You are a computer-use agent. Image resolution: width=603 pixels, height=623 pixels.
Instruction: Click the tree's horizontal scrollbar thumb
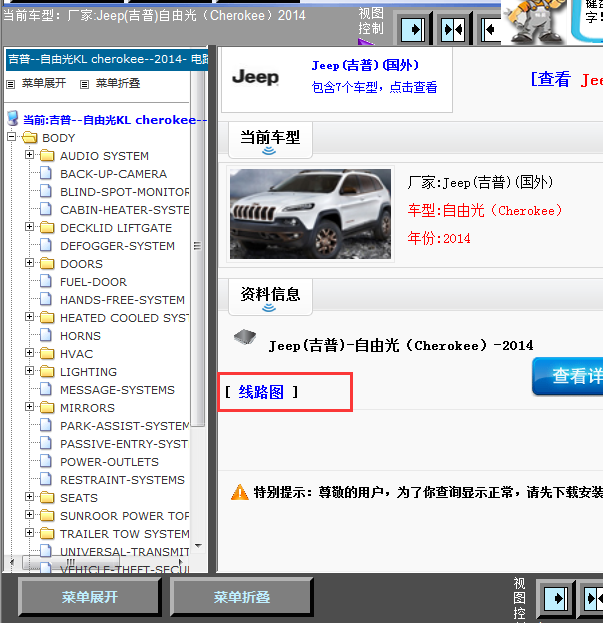click(70, 562)
